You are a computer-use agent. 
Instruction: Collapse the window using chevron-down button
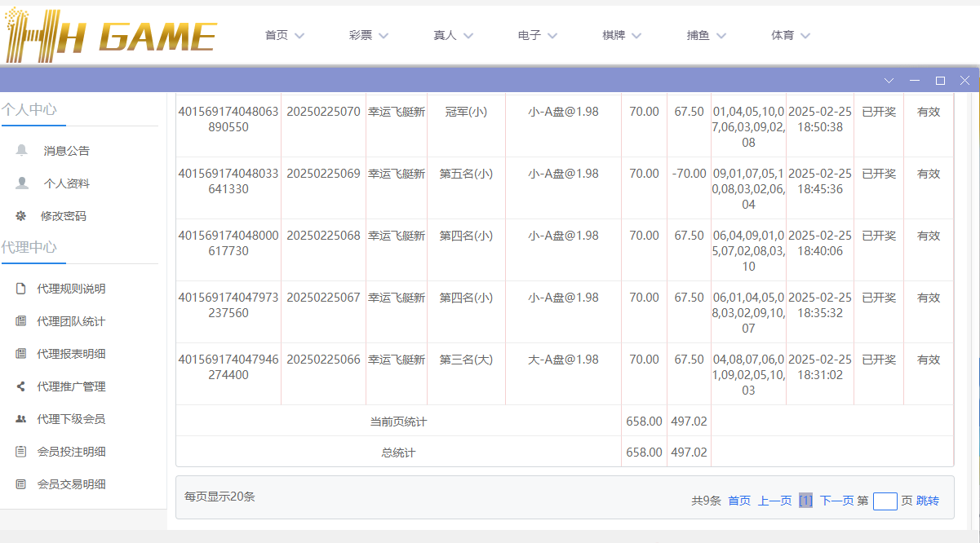coord(889,81)
